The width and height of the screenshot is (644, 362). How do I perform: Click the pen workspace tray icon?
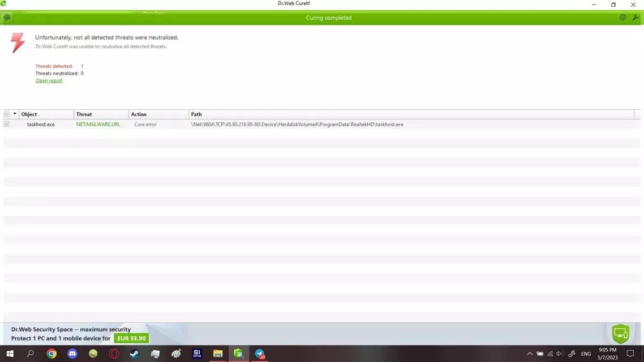(572, 354)
